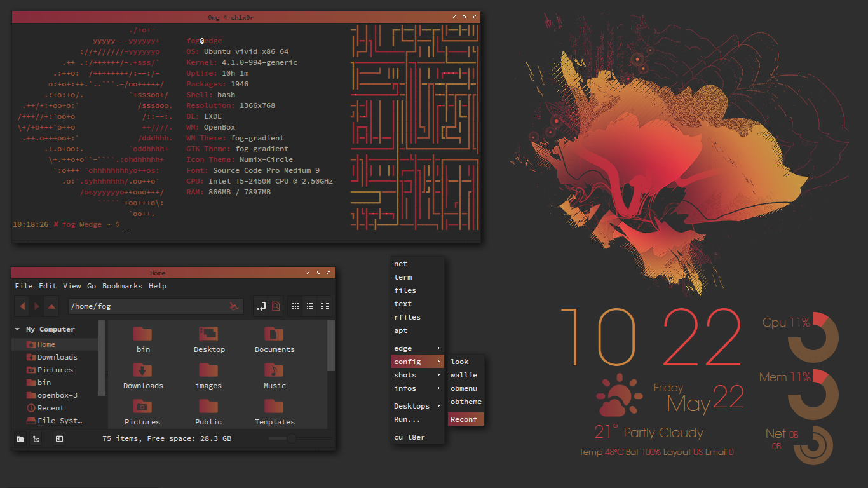Screen dimensions: 868x488
Task: Go up to the parent folder
Action: click(x=51, y=306)
